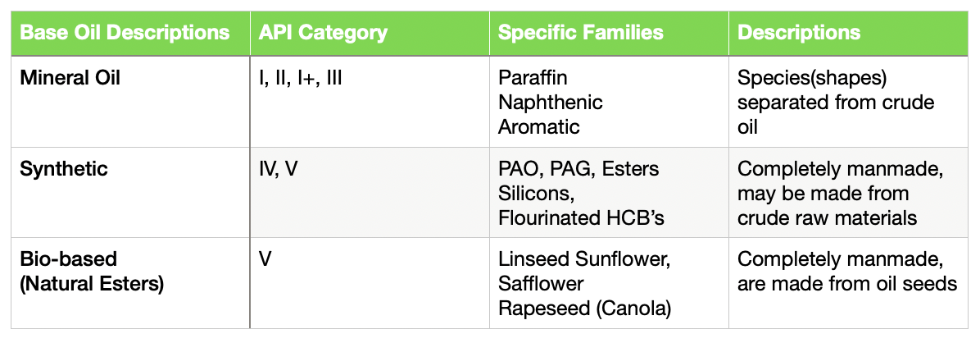Click the "are made from oil seeds" description
980x343 pixels.
(847, 284)
